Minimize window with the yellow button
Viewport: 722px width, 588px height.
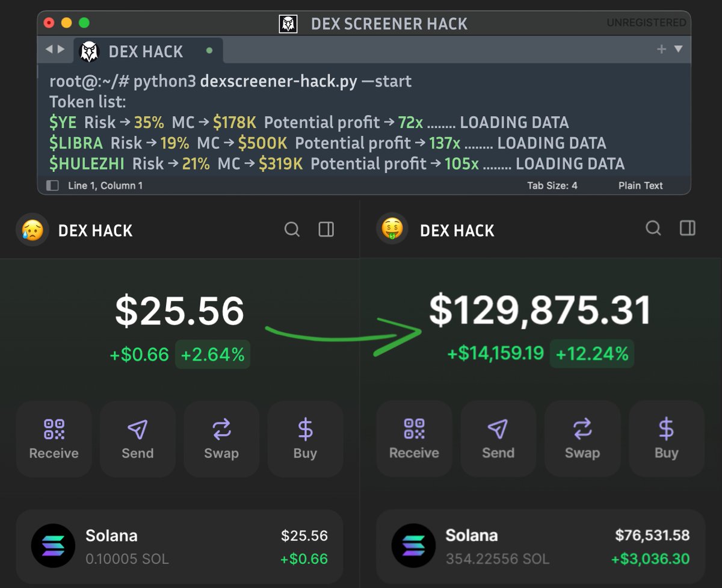click(x=67, y=23)
